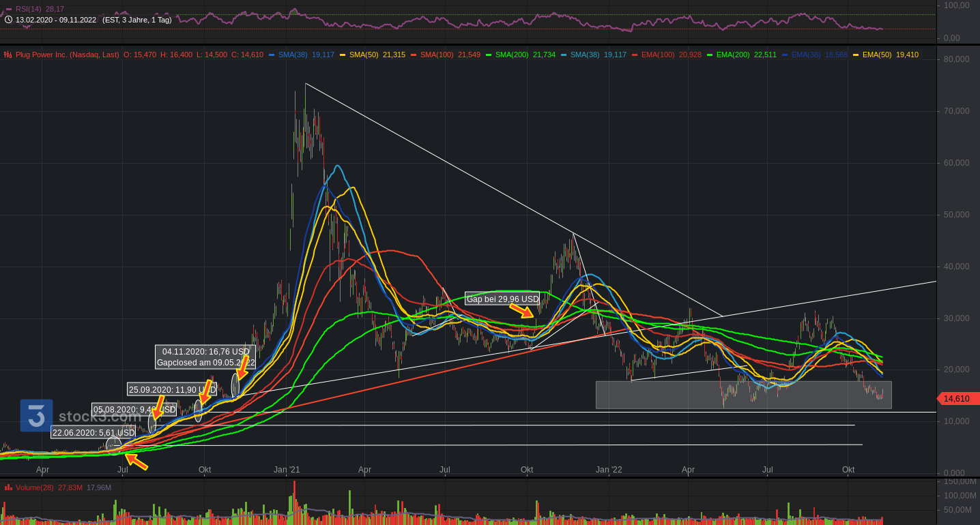
Task: Click the red current price tag 14,610
Action: 957,399
